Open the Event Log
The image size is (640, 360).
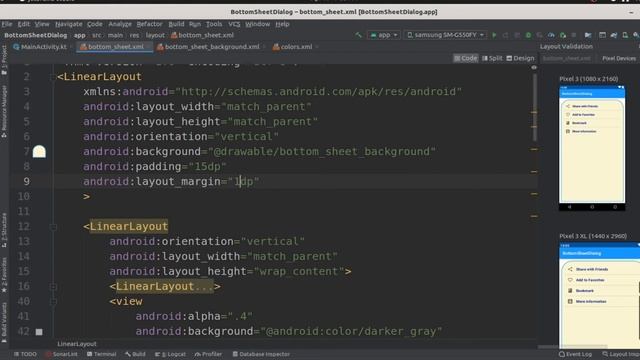[575, 354]
